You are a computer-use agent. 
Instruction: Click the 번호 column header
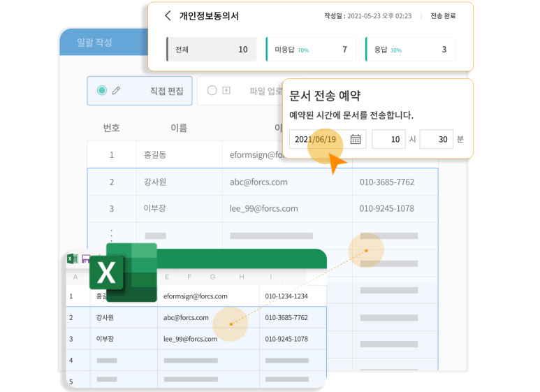coord(112,128)
